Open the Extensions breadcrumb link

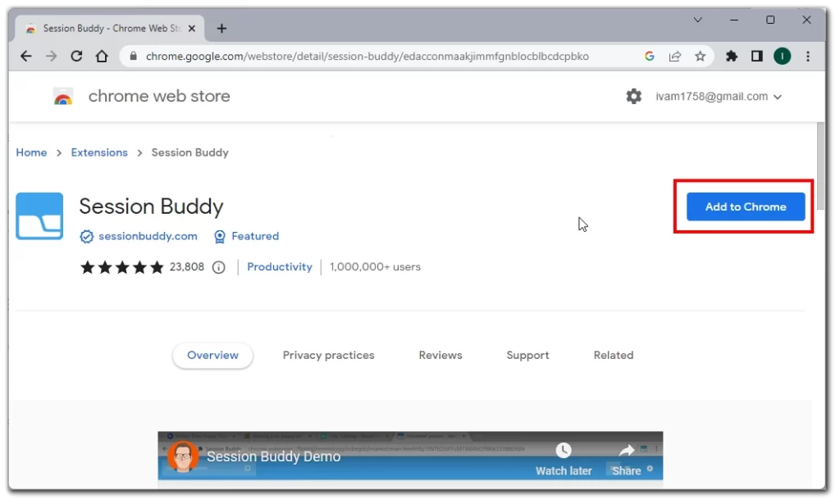99,152
